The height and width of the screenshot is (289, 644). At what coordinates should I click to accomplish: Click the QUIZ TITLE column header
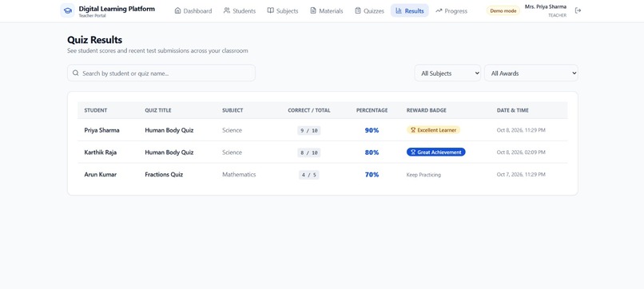click(x=158, y=110)
